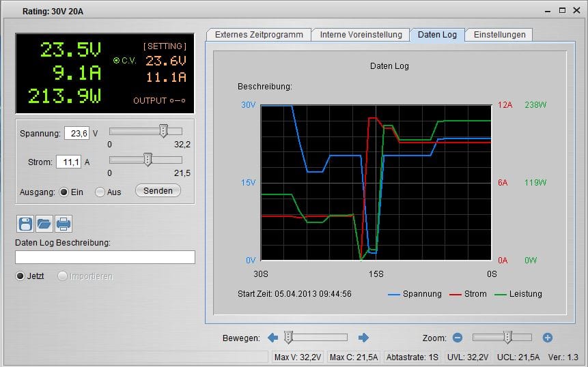Move the graph right with the Bewegen arrow
This screenshot has width=588, height=367.
[363, 338]
